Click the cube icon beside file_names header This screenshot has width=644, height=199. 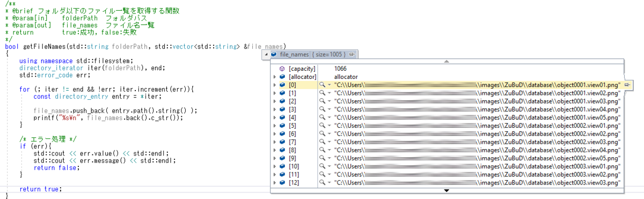pyautogui.click(x=274, y=55)
